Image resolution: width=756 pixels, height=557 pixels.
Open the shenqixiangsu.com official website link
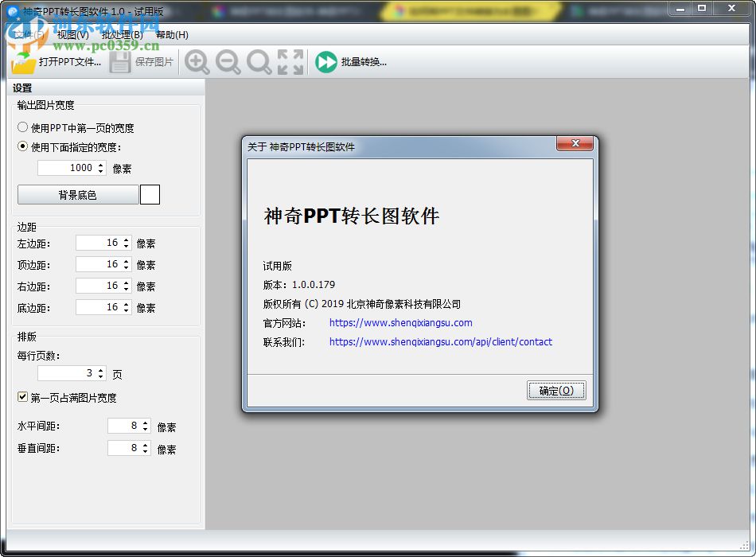pyautogui.click(x=400, y=323)
